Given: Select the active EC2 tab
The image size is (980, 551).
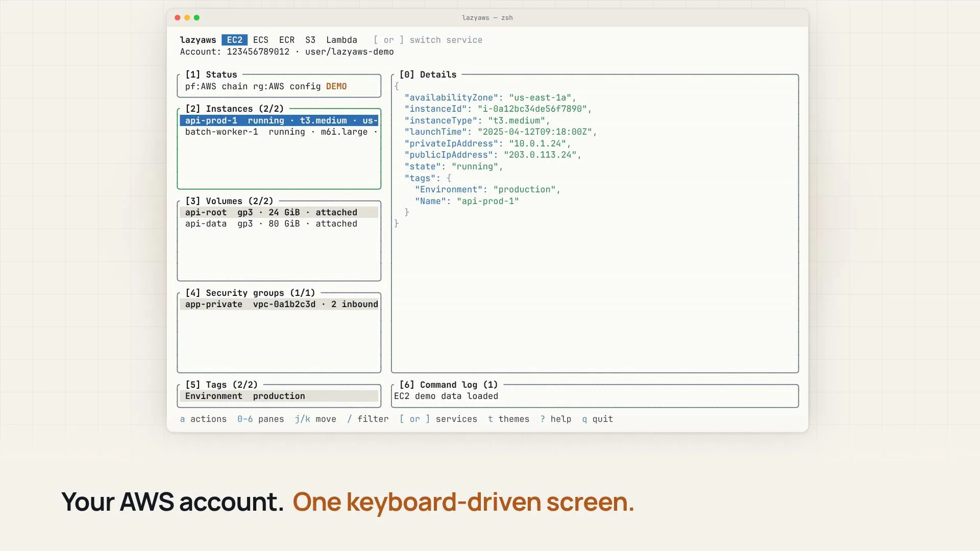Looking at the screenshot, I should click(x=234, y=40).
